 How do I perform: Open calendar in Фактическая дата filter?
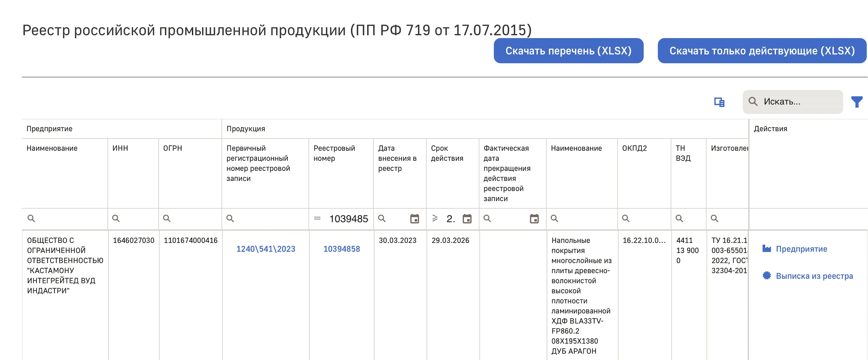pos(534,219)
